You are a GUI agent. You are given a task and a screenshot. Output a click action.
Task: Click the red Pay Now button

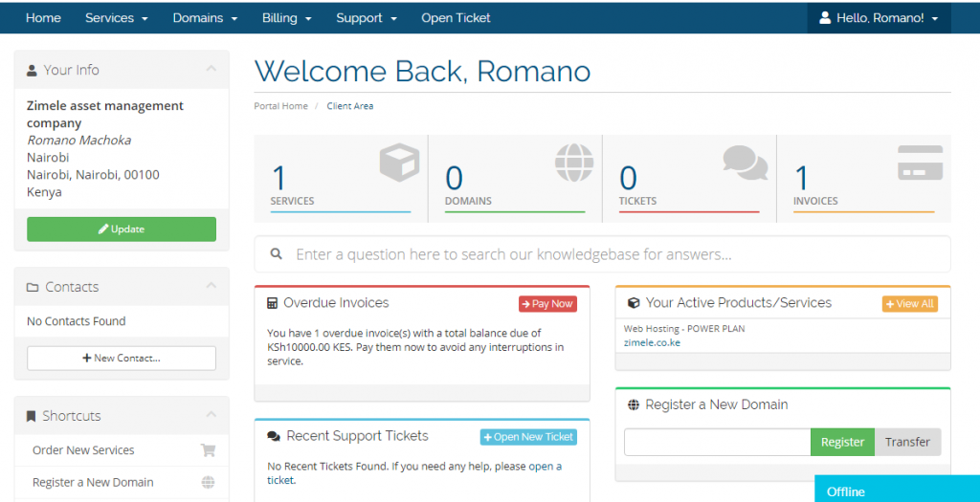click(547, 304)
